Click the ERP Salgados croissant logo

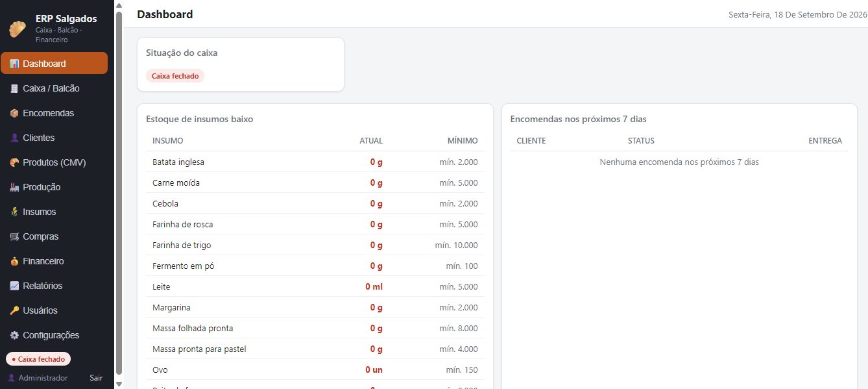pyautogui.click(x=18, y=29)
